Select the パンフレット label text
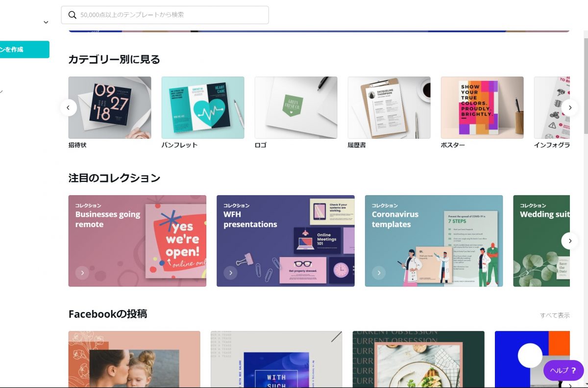588x388 pixels. coord(180,145)
